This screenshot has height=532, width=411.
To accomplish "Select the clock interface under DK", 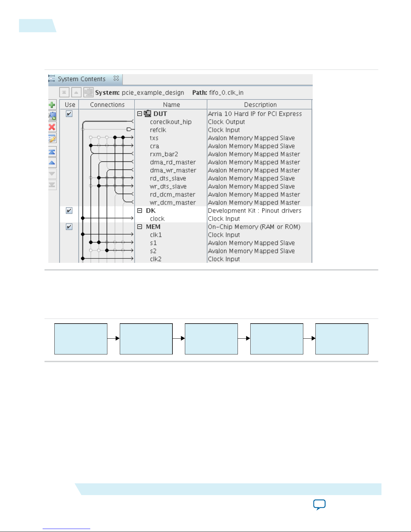I will [x=157, y=219].
